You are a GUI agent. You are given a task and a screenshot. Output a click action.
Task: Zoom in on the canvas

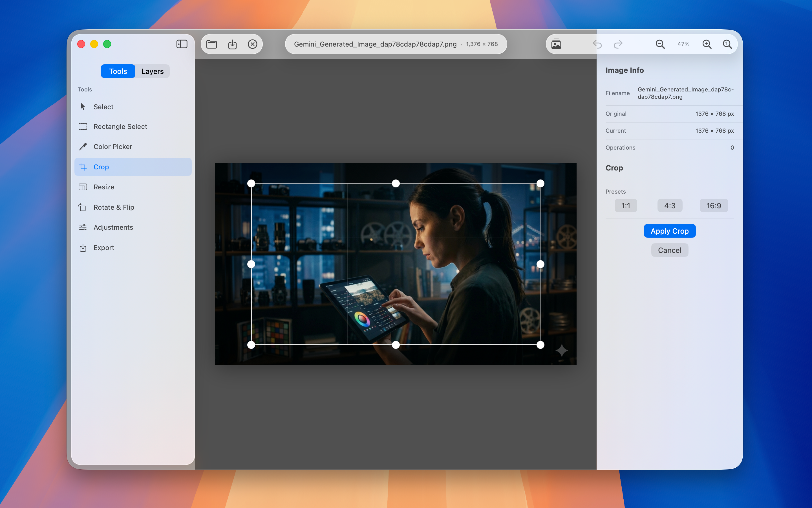pos(707,44)
